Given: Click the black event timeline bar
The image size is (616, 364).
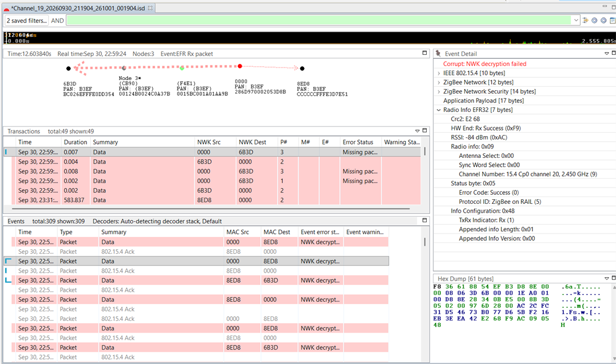Looking at the screenshot, I should point(309,38).
